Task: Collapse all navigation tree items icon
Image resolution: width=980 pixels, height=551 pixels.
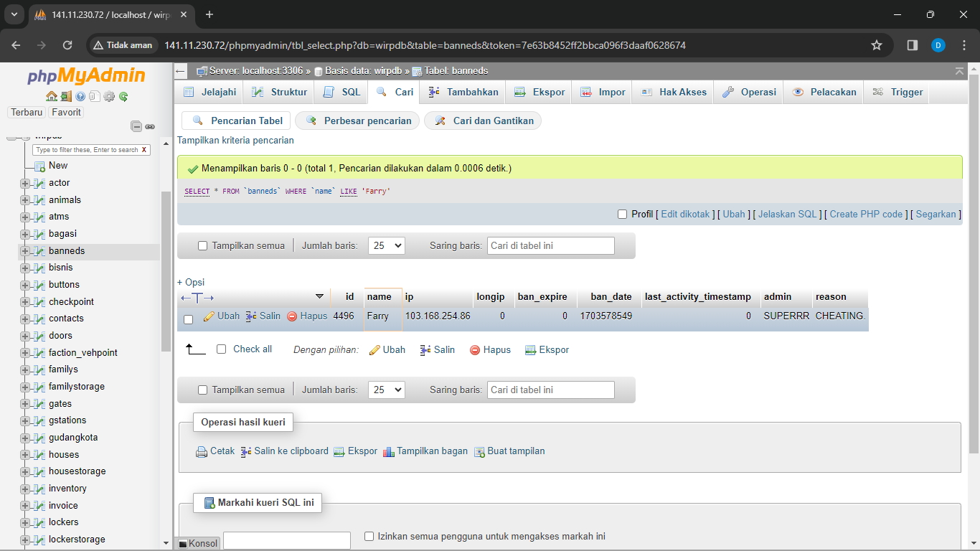Action: click(x=136, y=126)
